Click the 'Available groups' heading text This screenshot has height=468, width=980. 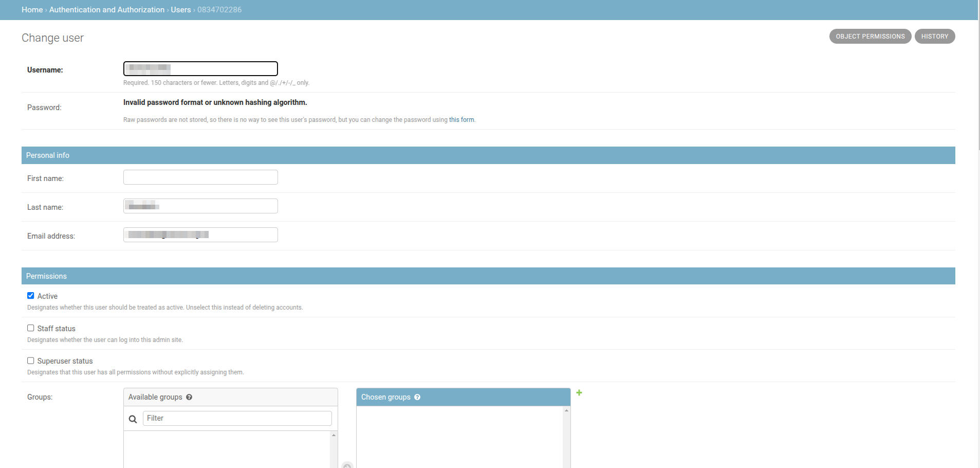155,397
